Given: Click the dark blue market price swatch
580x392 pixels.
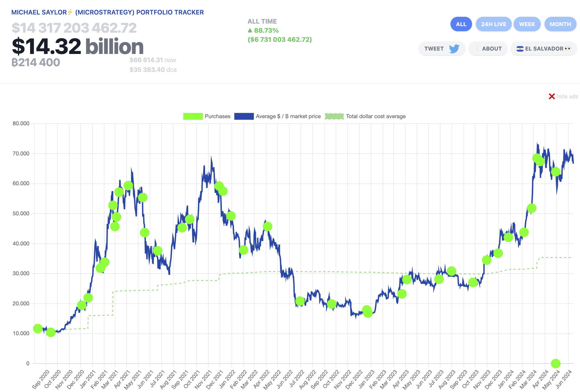Looking at the screenshot, I should [244, 116].
